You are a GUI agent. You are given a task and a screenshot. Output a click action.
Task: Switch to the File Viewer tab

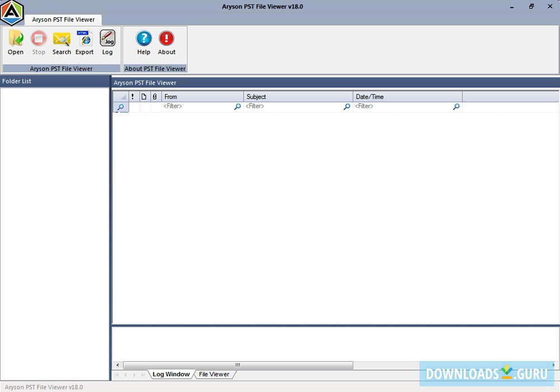(214, 374)
